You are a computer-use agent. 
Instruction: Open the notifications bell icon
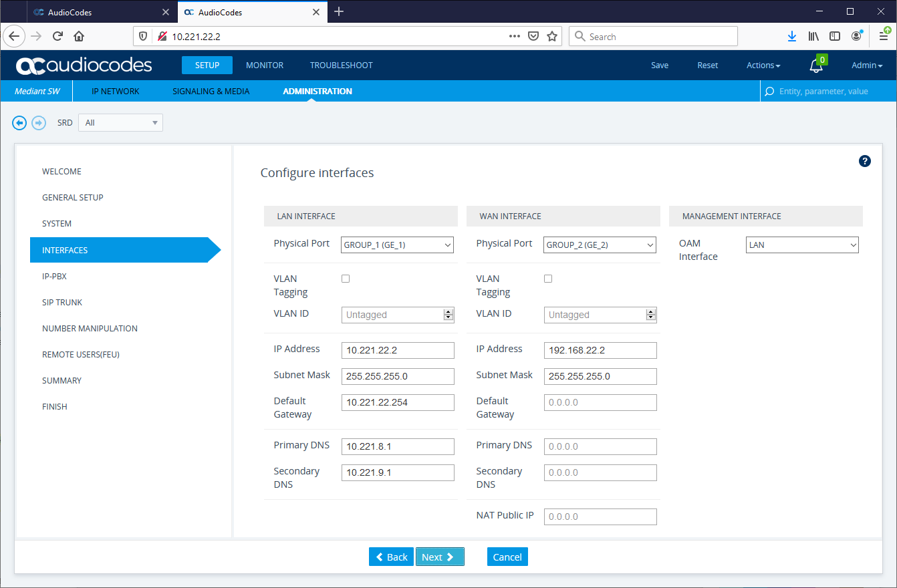click(816, 65)
